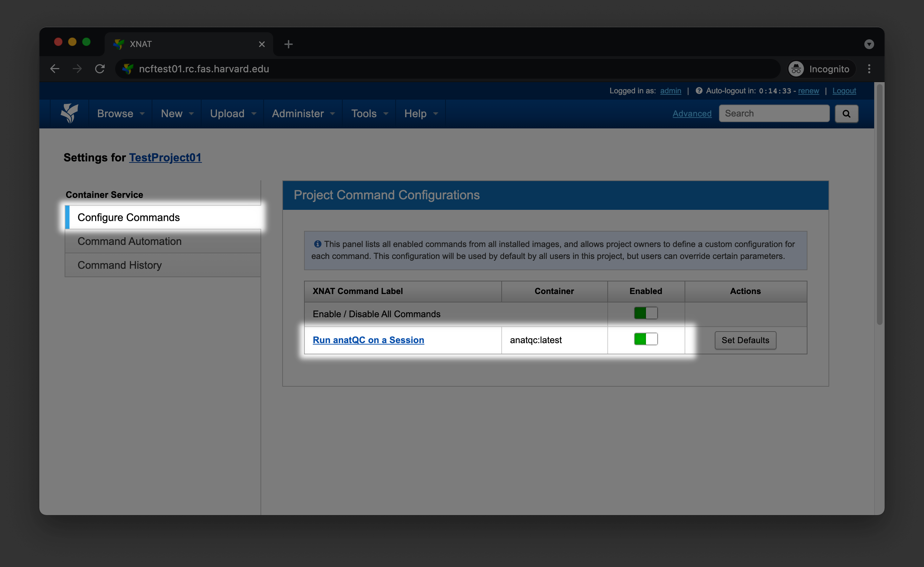
Task: Click the auto-logout help question icon
Action: [699, 91]
